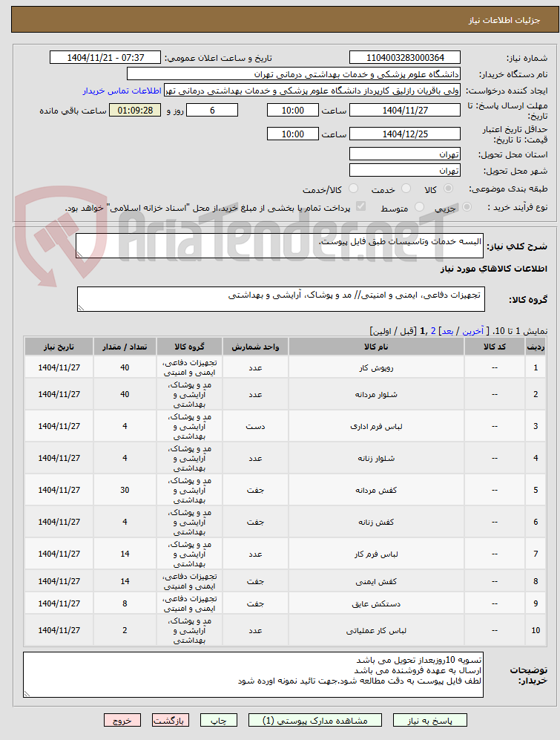This screenshot has width=560, height=740.
Task: Click the تعداد / مقدار column header
Action: [x=125, y=347]
